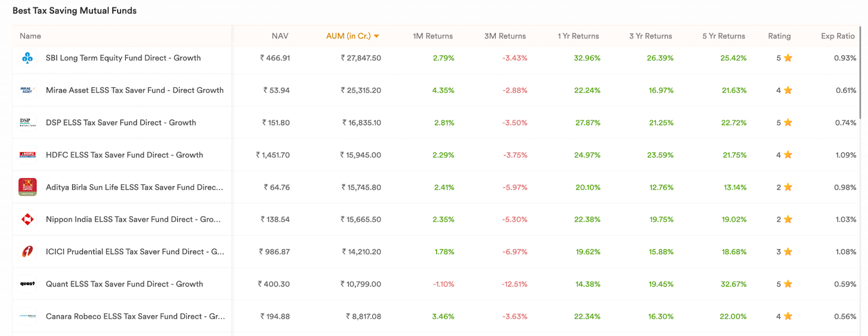Viewport: 868px width, 336px height.
Task: Click AUM value ₹ 25,315.20
Action: [x=361, y=91]
